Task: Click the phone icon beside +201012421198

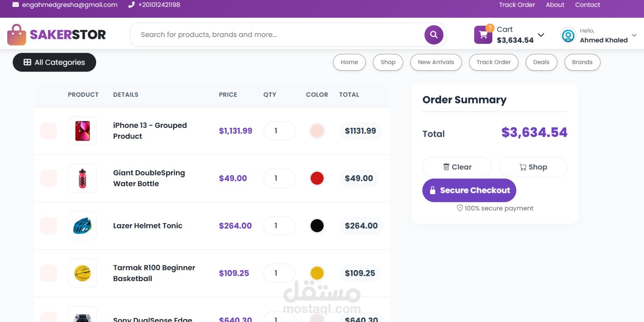Action: pyautogui.click(x=131, y=5)
